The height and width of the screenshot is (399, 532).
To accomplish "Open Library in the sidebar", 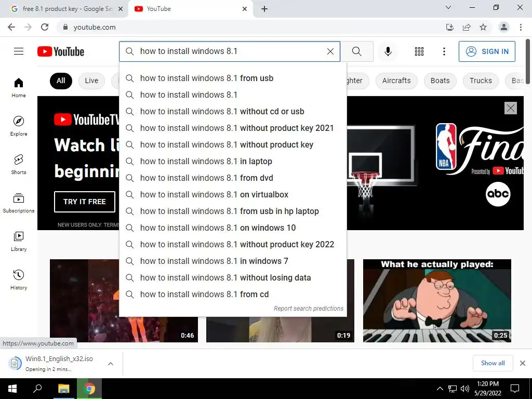I will pyautogui.click(x=19, y=241).
